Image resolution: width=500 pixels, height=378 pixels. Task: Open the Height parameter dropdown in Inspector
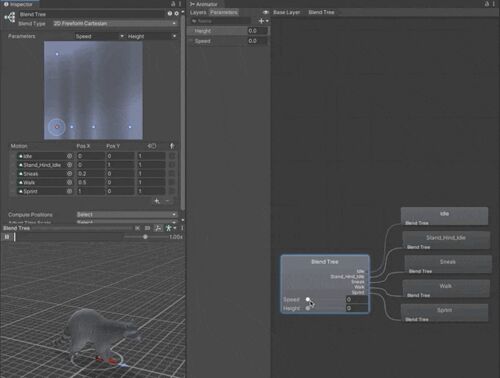click(x=152, y=36)
